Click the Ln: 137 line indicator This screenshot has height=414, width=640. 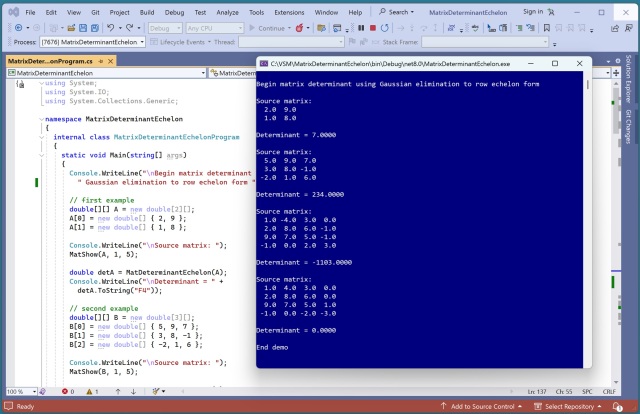click(537, 392)
